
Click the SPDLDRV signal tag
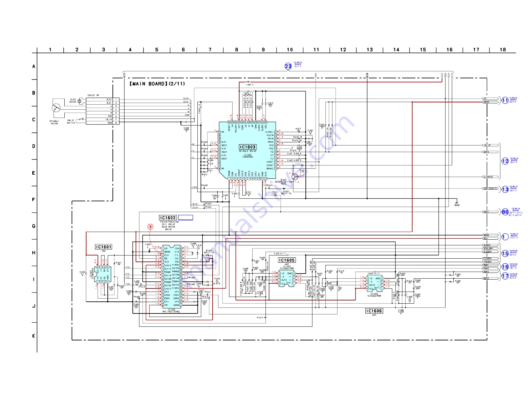pos(490,248)
